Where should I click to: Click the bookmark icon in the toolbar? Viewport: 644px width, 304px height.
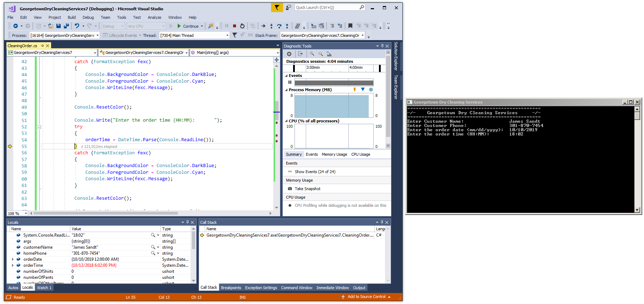click(350, 26)
